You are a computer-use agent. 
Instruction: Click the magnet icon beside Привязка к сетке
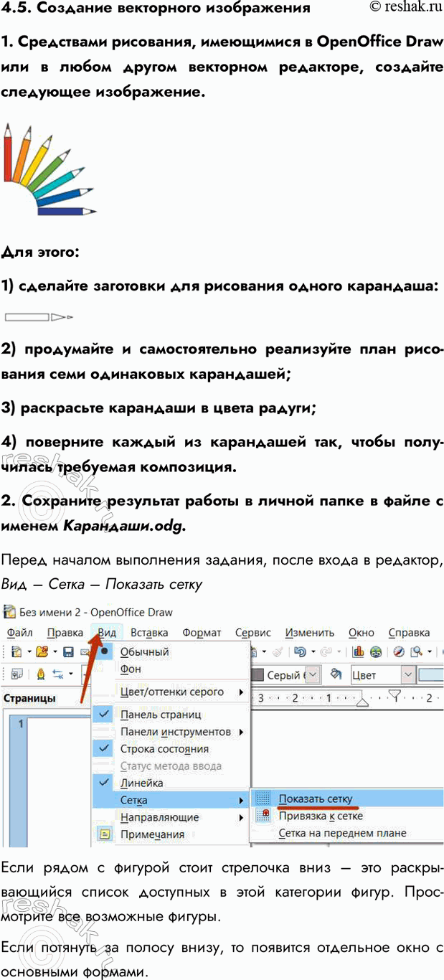264,816
